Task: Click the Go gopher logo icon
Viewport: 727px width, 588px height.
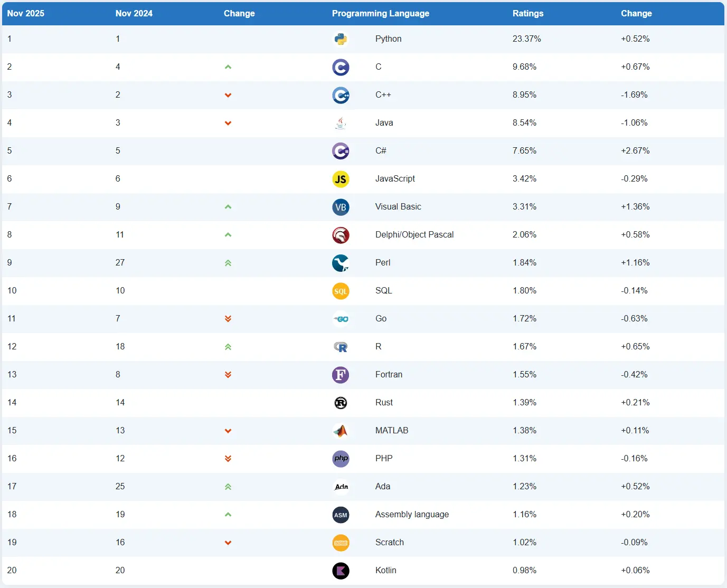Action: (341, 319)
